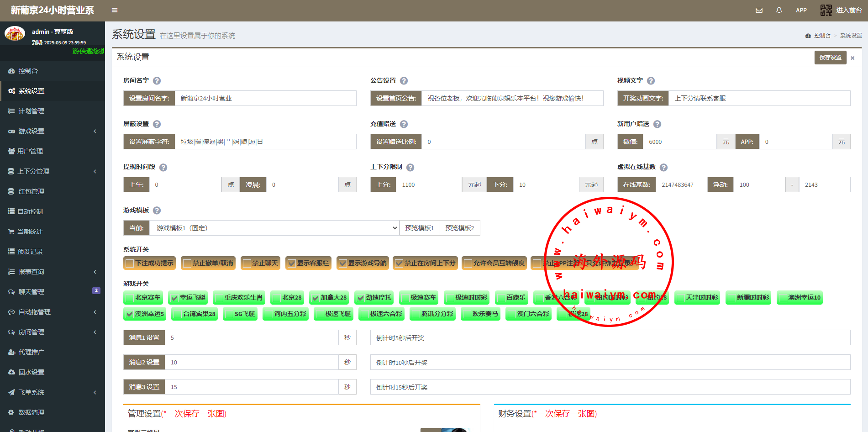The width and height of the screenshot is (868, 432).
Task: Click the hamburger menu toggle icon
Action: tap(115, 10)
